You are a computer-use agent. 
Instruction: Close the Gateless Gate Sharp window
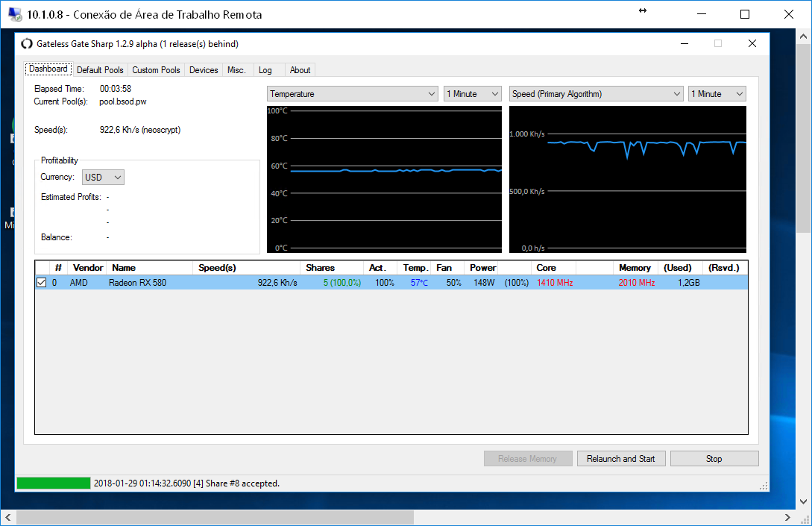click(752, 44)
